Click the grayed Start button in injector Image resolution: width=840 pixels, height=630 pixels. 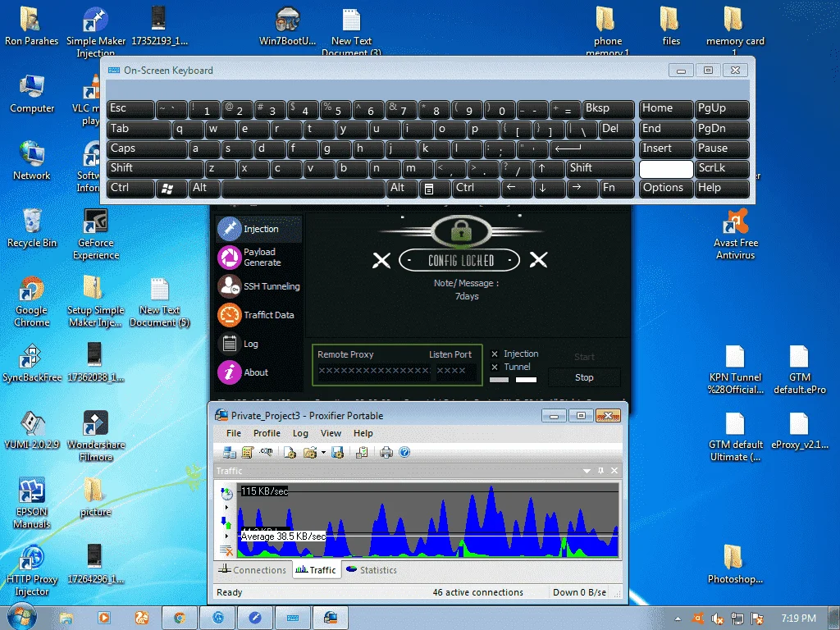point(584,357)
